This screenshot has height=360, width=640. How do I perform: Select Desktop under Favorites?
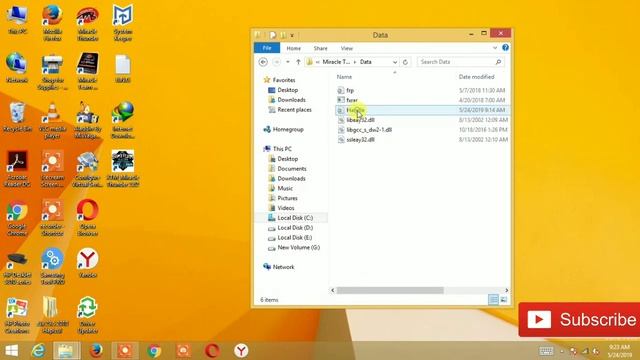coord(287,90)
